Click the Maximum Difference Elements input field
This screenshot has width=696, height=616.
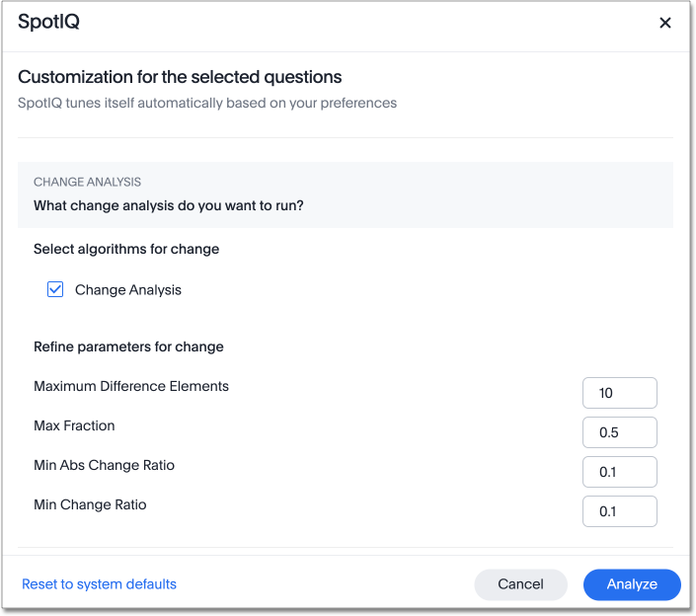[619, 393]
